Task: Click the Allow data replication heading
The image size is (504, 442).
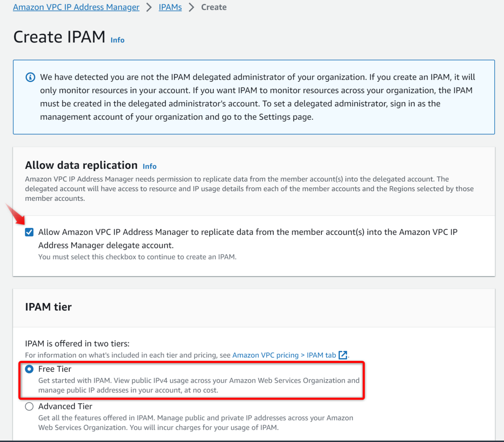Action: tap(81, 165)
